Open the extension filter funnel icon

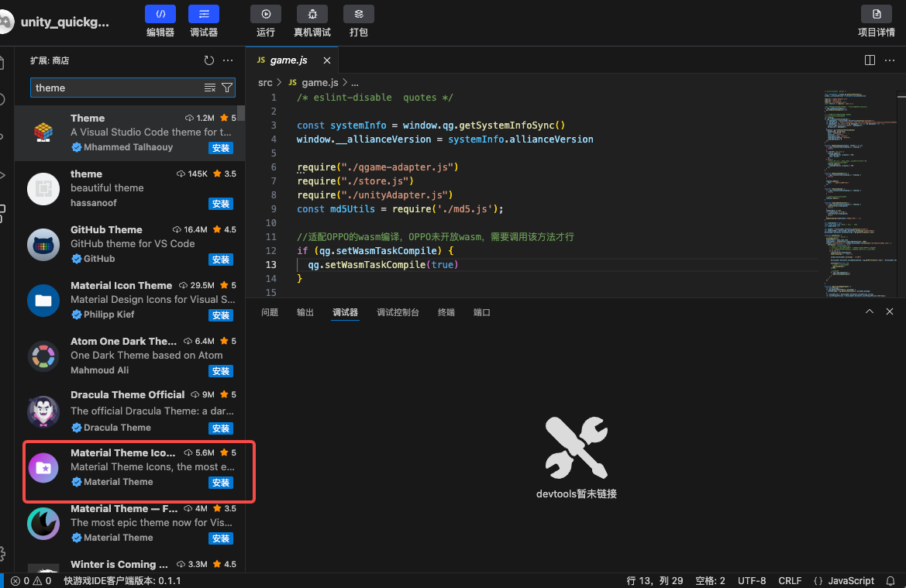(x=227, y=88)
